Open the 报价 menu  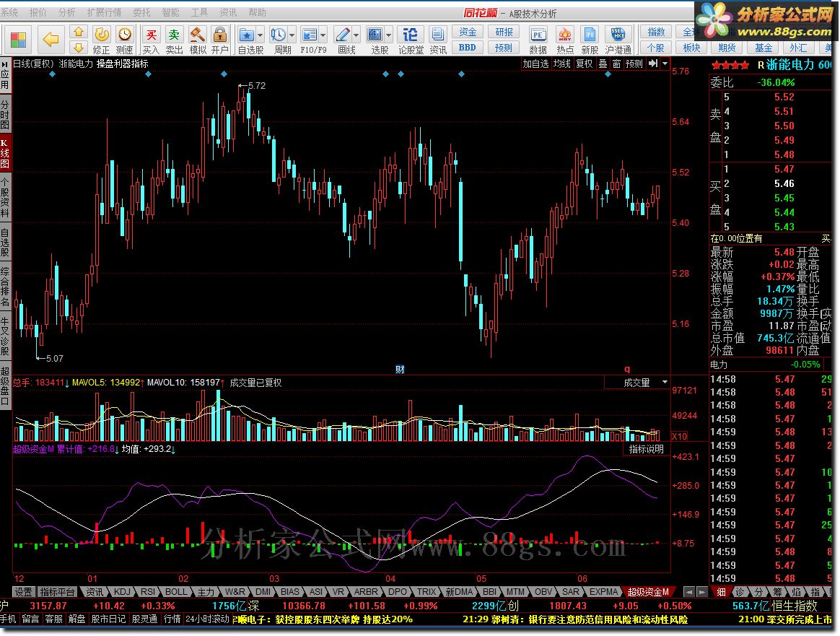point(38,12)
